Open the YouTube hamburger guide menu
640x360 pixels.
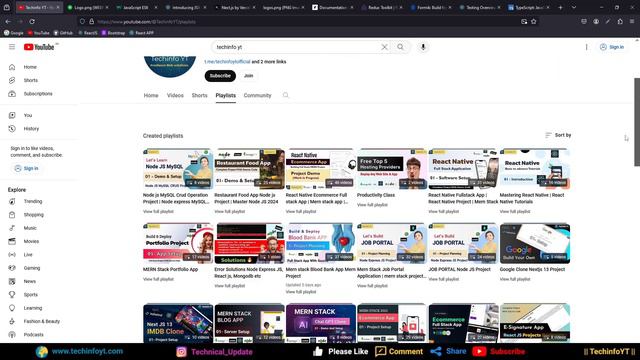tap(12, 47)
